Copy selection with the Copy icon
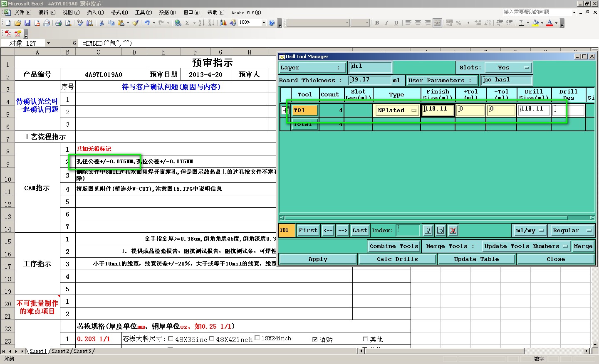This screenshot has width=599, height=364. pos(111,23)
